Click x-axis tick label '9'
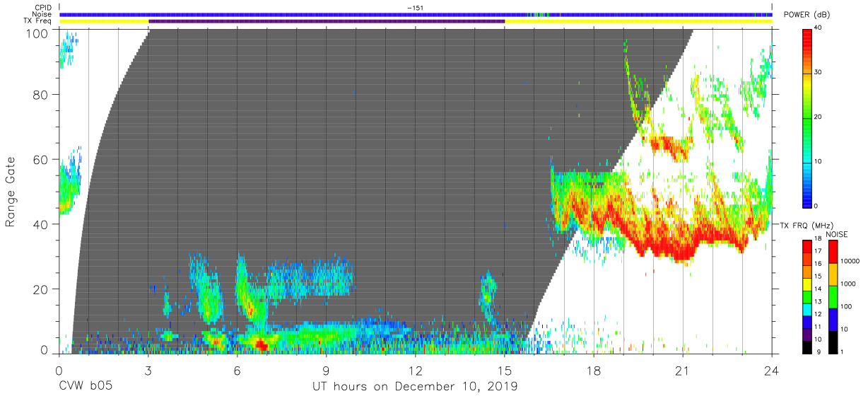Viewport: 868px width, 401px height. tap(326, 370)
